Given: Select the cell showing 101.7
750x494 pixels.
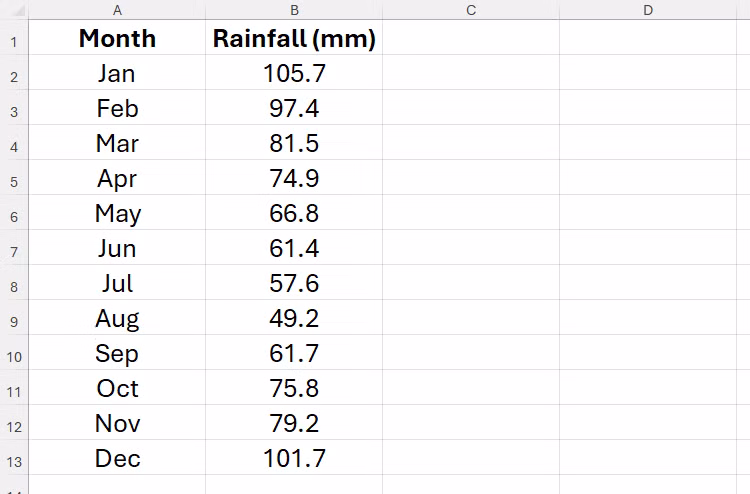Looking at the screenshot, I should [294, 459].
